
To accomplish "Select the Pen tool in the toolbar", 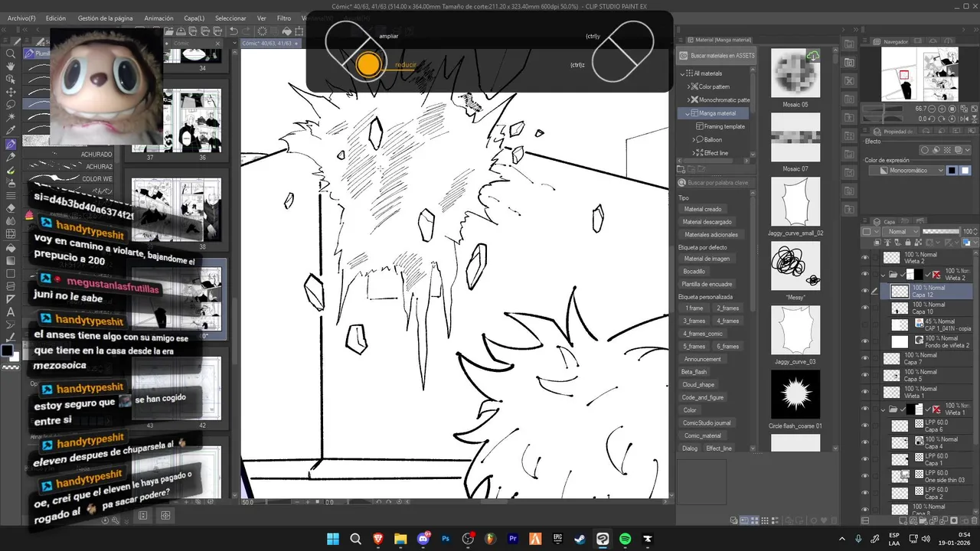I will (11, 144).
